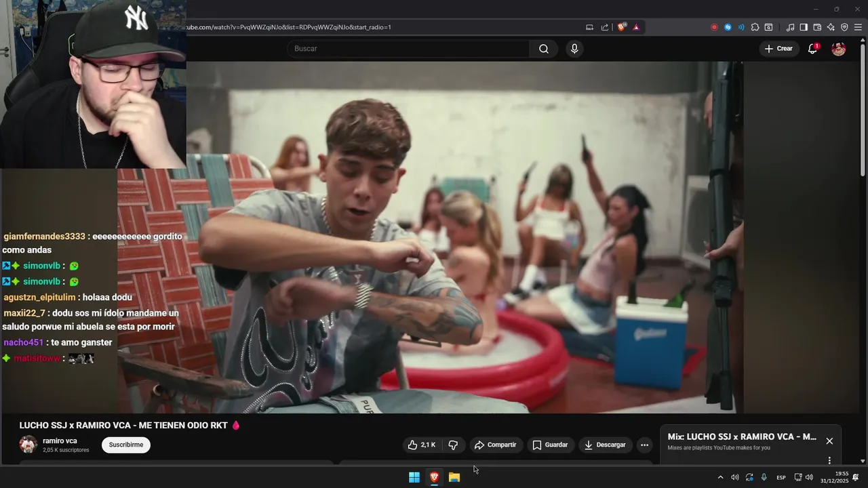Start voice search with microphone icon
Screen dimensions: 868x488
574,49
